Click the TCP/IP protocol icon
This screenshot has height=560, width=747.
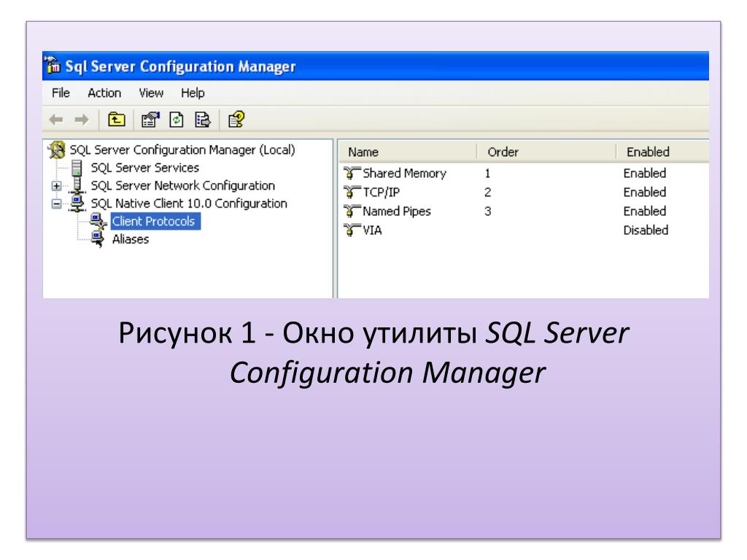coord(352,192)
